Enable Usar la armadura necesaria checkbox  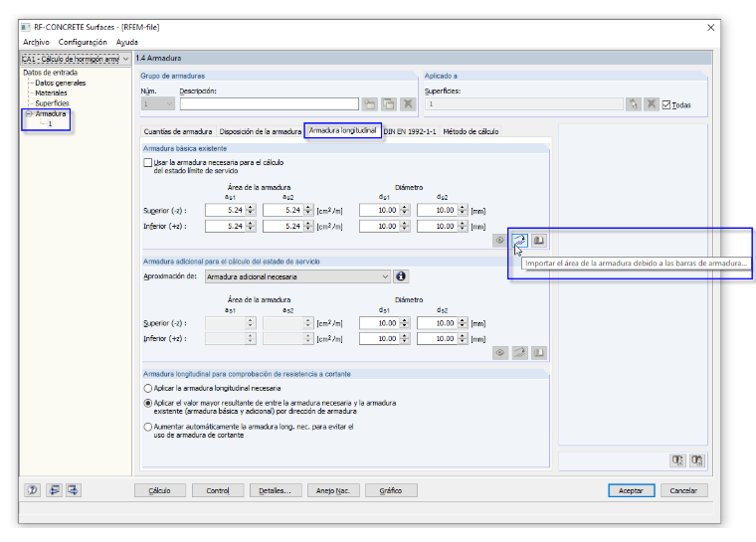[x=148, y=163]
